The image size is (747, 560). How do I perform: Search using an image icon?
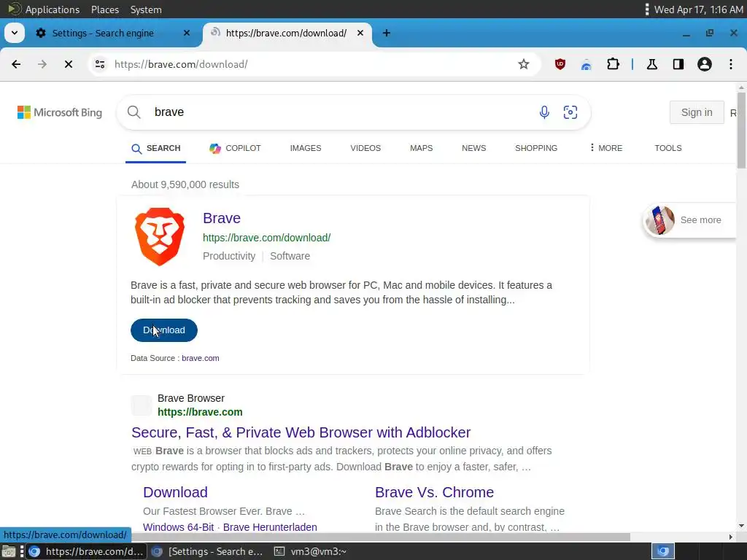pos(570,112)
